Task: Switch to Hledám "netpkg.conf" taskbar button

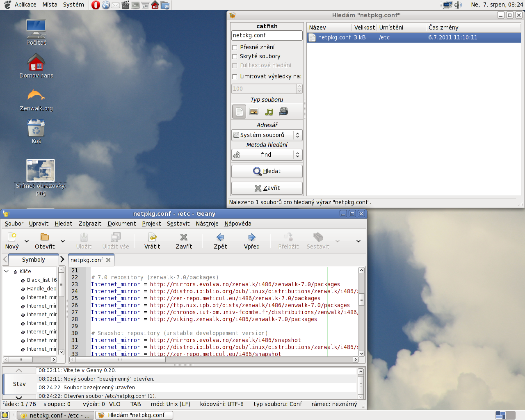Action: pos(134,415)
